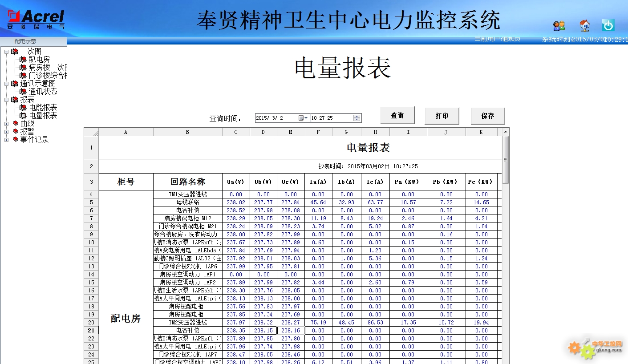Select the 一次图 tree label
This screenshot has width=628, height=364.
tap(31, 52)
